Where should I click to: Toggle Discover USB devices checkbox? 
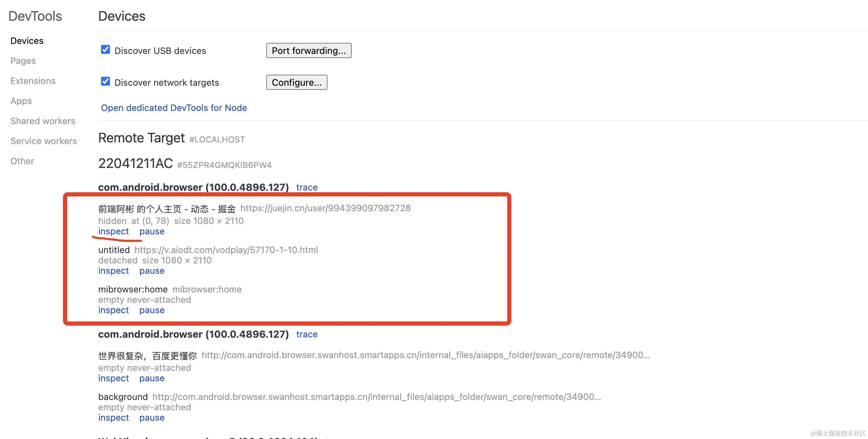click(105, 50)
